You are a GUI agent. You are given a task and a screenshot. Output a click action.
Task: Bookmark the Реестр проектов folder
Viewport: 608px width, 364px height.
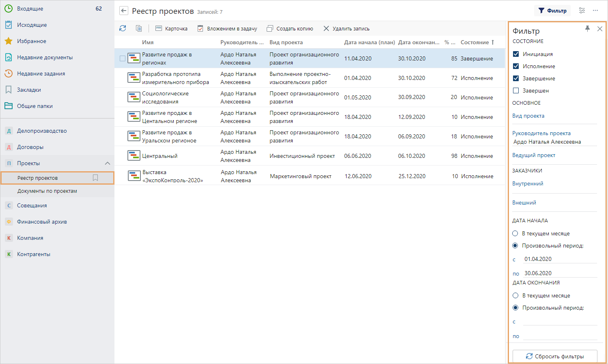(95, 178)
